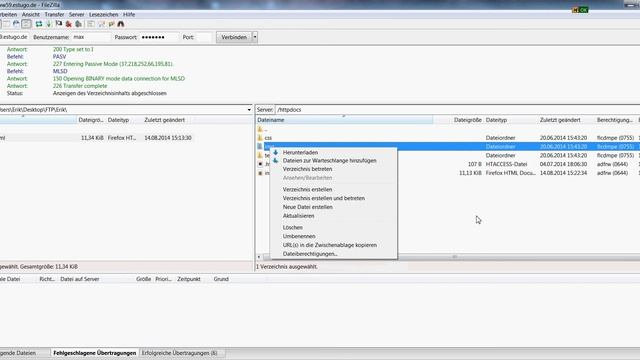
Task: Click the disconnect icon with red X
Action: 69,24
